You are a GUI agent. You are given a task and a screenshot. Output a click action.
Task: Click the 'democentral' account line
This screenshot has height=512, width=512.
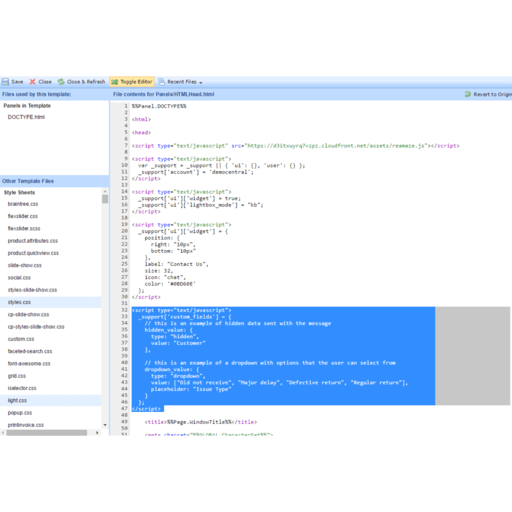pyautogui.click(x=196, y=172)
